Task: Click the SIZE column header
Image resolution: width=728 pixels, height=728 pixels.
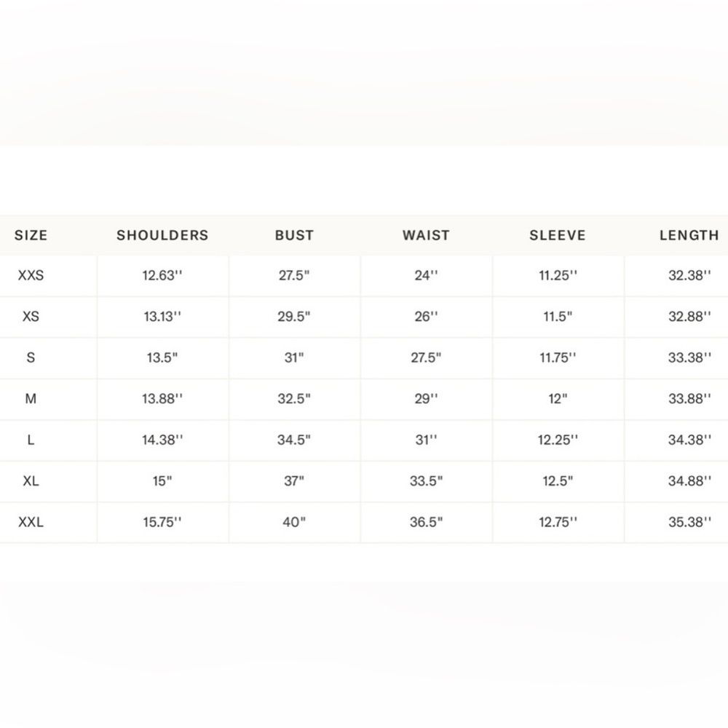Action: pos(31,235)
